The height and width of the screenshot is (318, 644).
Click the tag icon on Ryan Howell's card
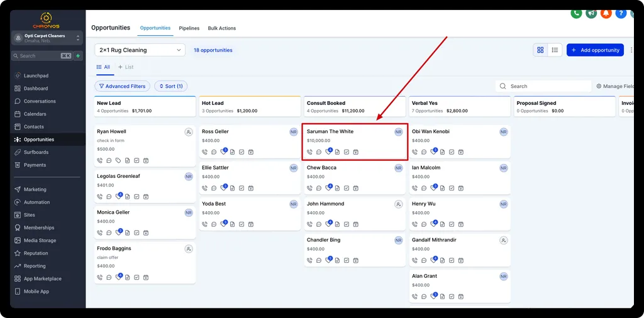pos(118,160)
